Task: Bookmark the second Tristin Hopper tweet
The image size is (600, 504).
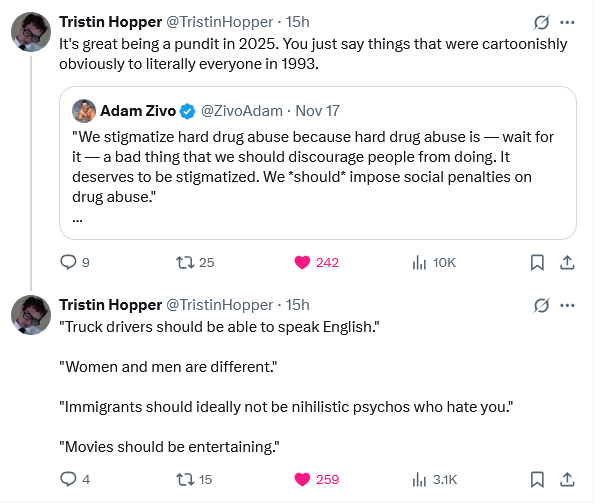Action: pos(537,479)
